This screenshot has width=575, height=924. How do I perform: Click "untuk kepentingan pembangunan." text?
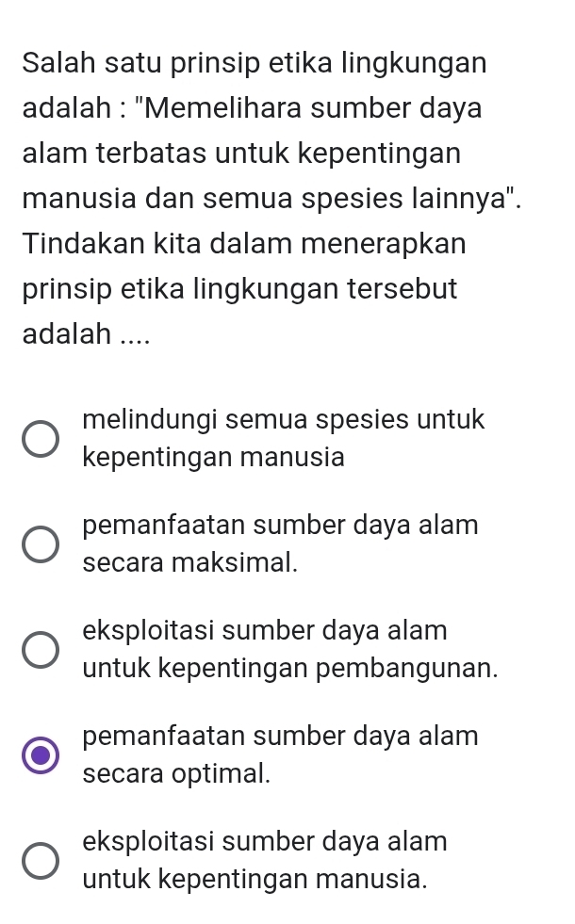tap(290, 668)
